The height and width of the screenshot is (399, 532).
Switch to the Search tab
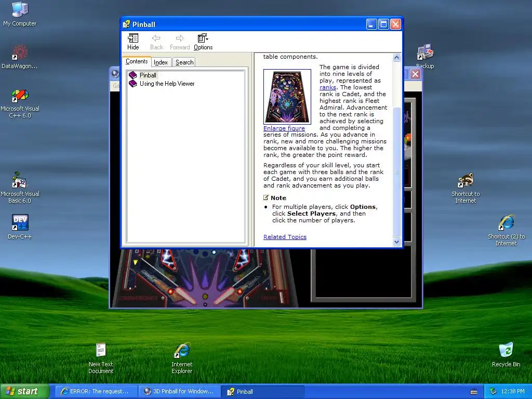pos(184,62)
